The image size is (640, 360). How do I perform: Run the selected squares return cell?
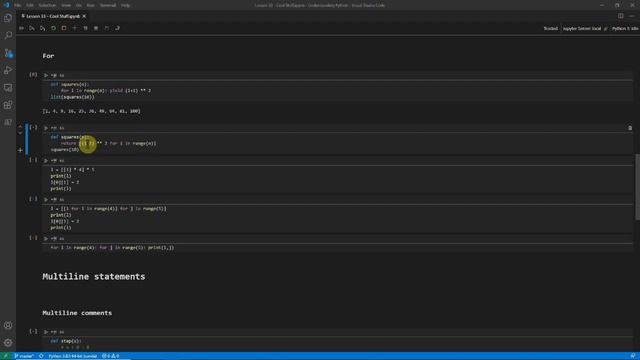tap(46, 128)
